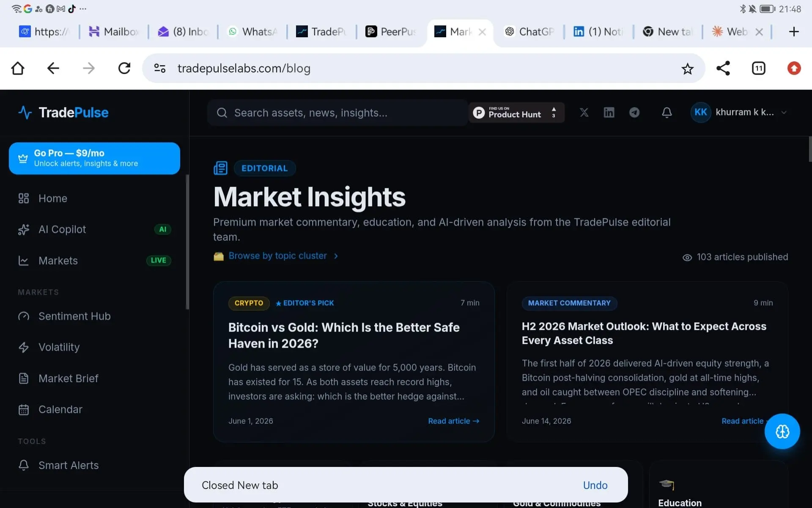Open Bitcoin vs Gold article title
This screenshot has height=508, width=812.
(x=344, y=335)
